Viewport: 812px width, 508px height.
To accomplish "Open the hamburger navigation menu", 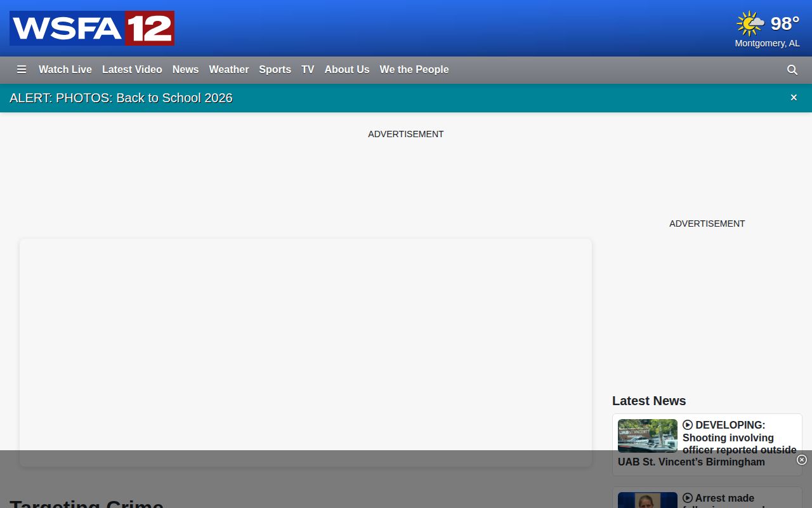I will click(22, 70).
